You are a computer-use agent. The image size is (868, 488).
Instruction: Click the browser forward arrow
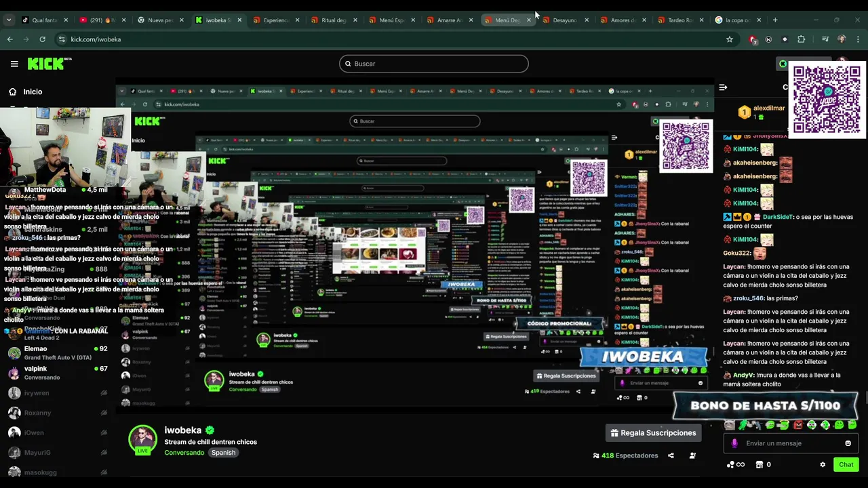coord(27,39)
